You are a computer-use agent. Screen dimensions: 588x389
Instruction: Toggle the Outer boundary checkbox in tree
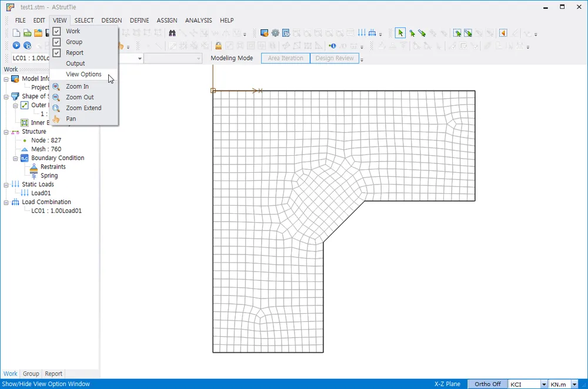(x=24, y=105)
